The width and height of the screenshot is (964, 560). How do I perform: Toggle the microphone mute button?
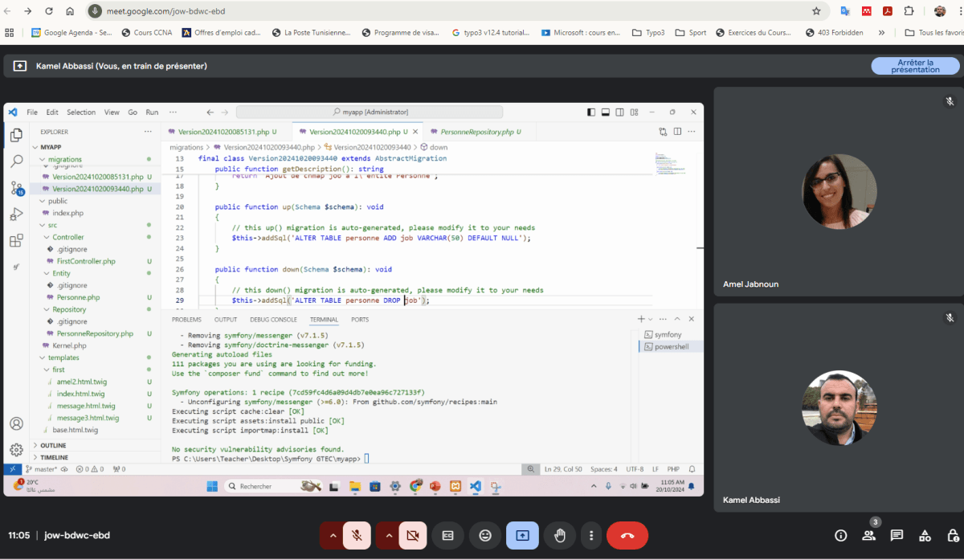pos(357,535)
